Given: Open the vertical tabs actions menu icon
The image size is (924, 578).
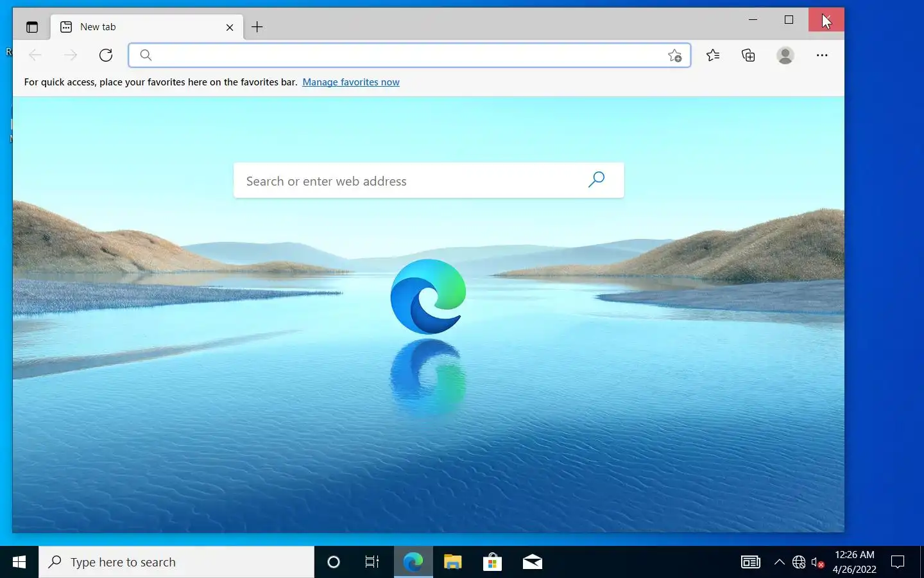Looking at the screenshot, I should [32, 27].
